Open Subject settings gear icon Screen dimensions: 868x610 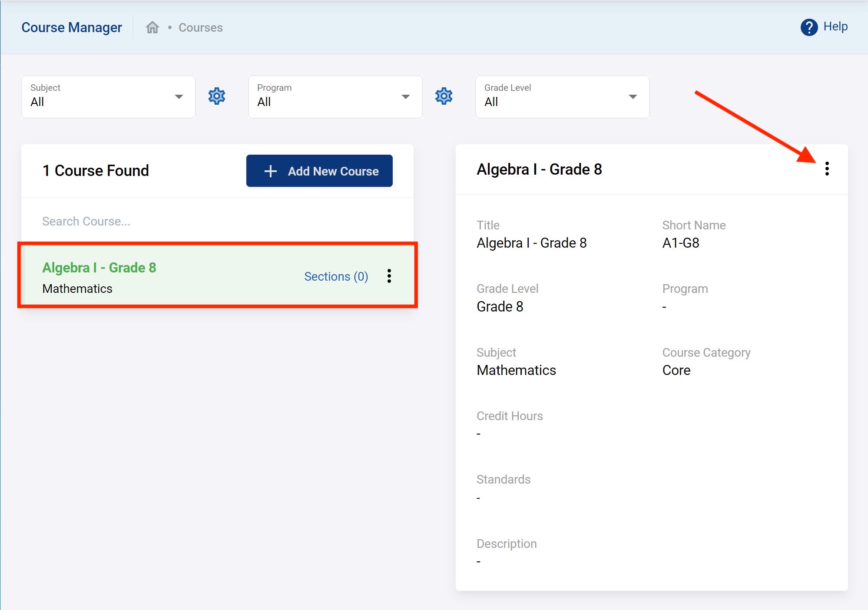(216, 96)
